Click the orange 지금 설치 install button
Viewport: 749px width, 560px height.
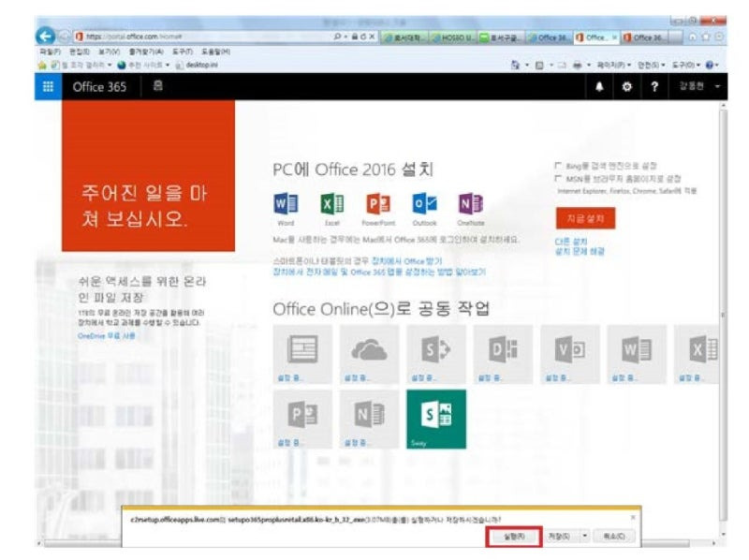click(586, 218)
